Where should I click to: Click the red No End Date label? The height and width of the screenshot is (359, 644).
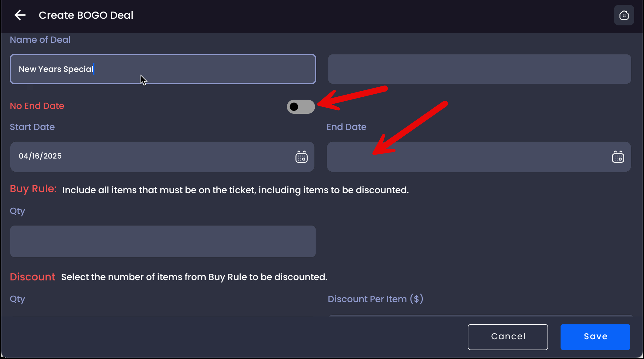[x=37, y=106]
